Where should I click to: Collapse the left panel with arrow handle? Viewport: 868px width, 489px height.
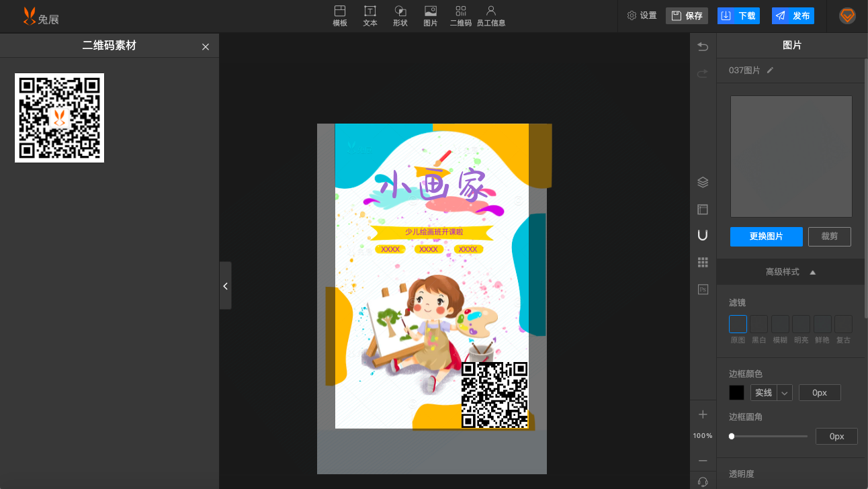point(225,285)
